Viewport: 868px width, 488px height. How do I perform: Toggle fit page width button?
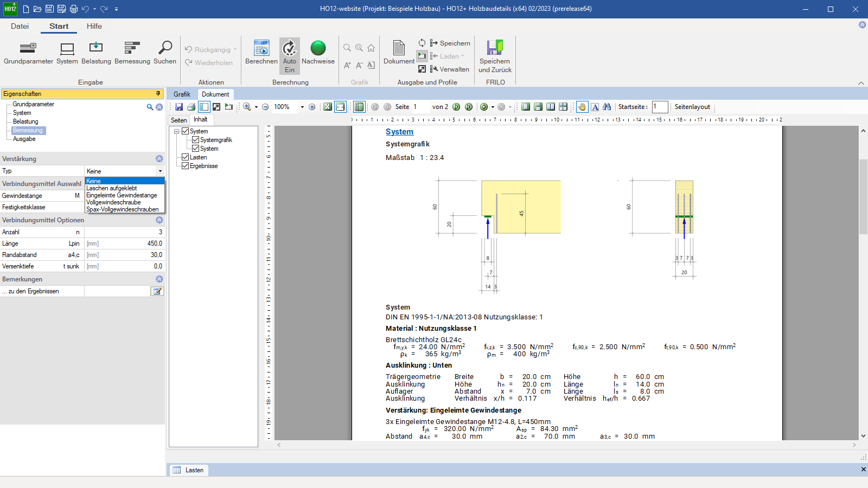[x=340, y=107]
